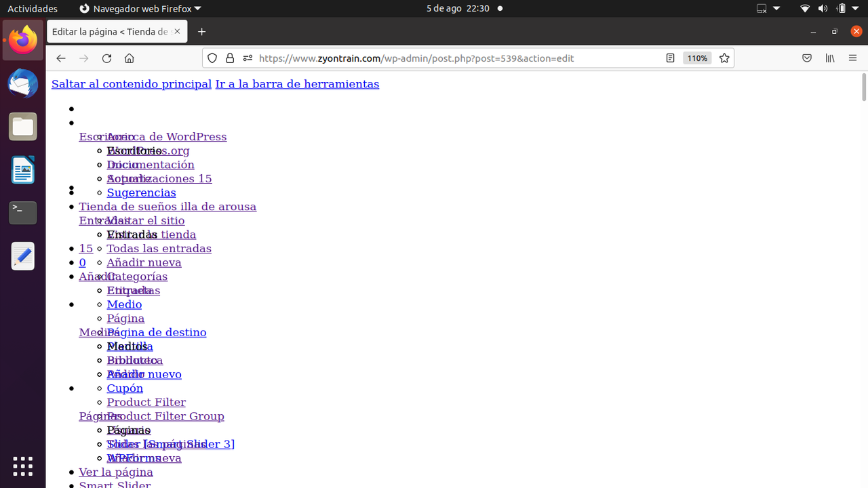Image resolution: width=868 pixels, height=488 pixels.
Task: Click the 'Página' link
Action: click(125, 318)
